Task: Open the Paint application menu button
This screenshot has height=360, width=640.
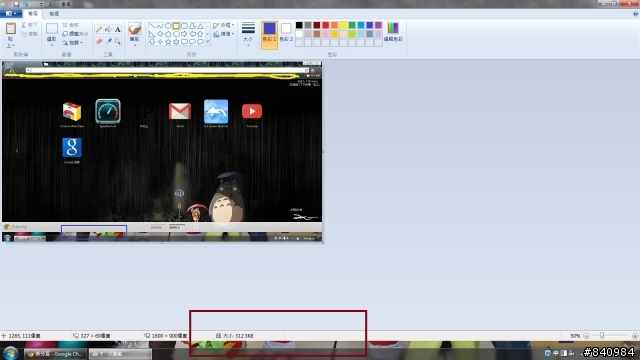Action: tap(11, 13)
